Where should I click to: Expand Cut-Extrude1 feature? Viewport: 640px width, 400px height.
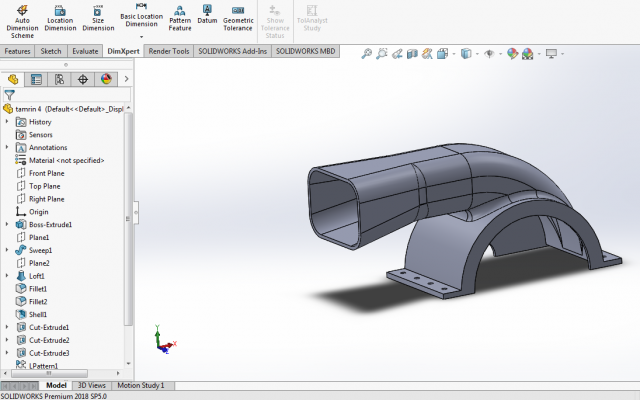point(7,327)
